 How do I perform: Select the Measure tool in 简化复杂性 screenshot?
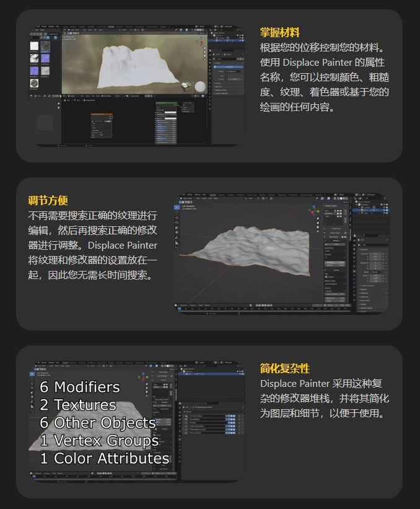pos(32,406)
